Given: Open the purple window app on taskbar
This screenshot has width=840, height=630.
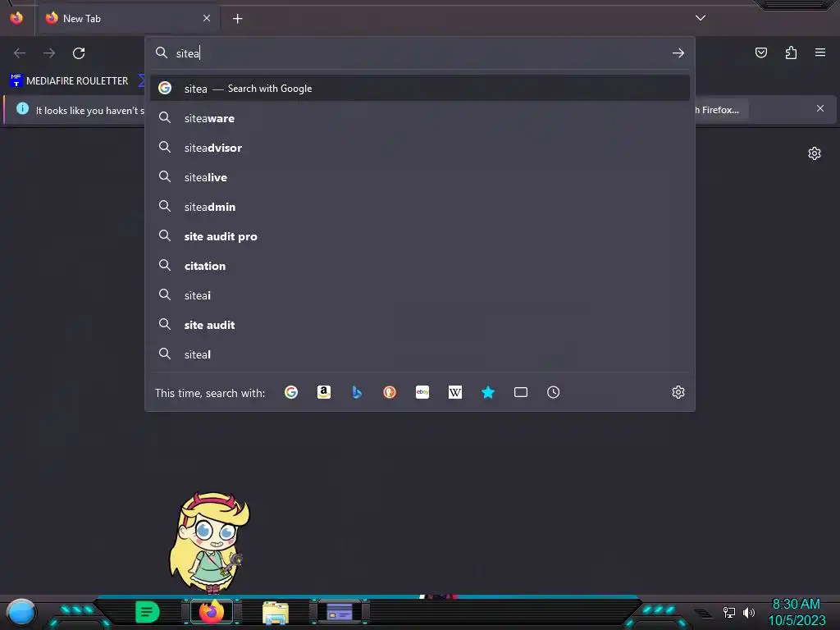Looking at the screenshot, I should [339, 612].
